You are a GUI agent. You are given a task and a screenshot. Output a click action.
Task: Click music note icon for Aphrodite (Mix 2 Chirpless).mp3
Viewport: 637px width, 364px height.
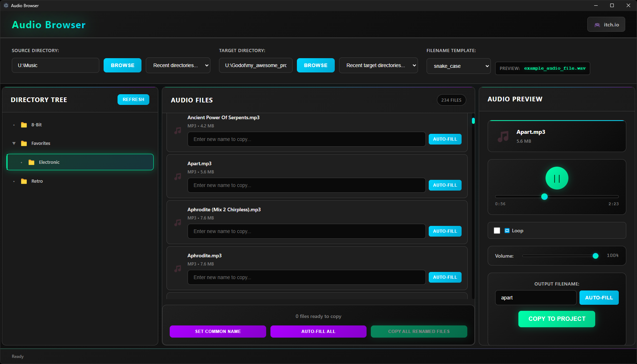point(178,223)
